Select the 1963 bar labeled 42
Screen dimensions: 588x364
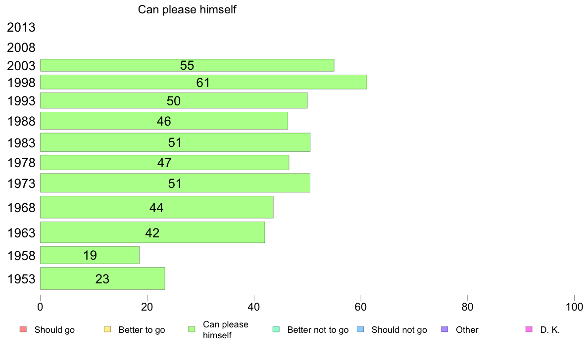point(152,232)
